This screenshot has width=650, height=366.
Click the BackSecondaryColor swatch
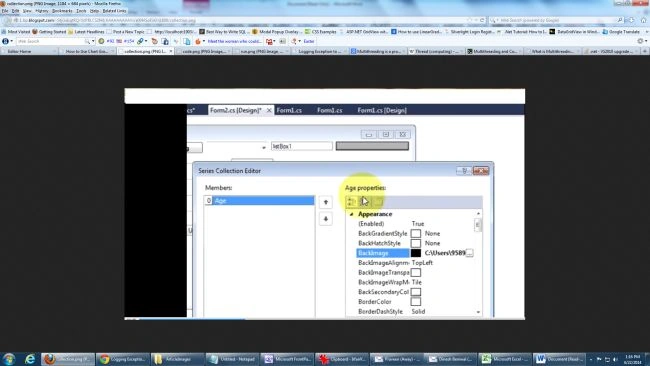coord(415,292)
